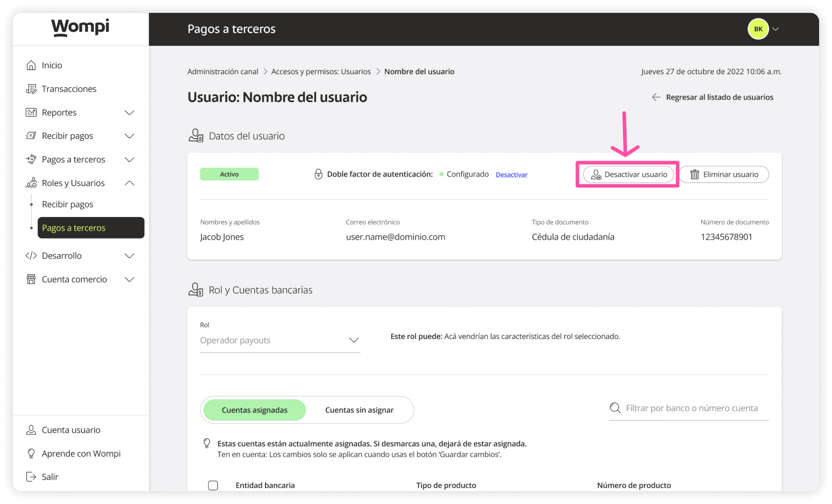
Task: Click the Inicio home icon in sidebar
Action: (x=31, y=65)
